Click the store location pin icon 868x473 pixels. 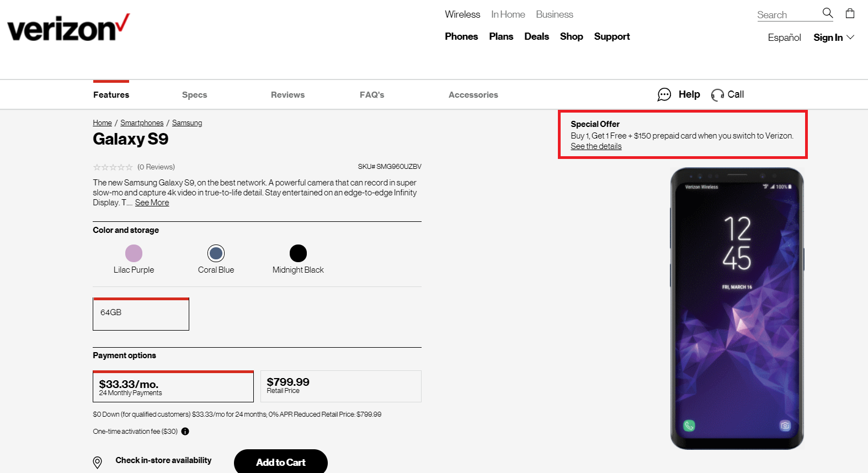point(98,463)
